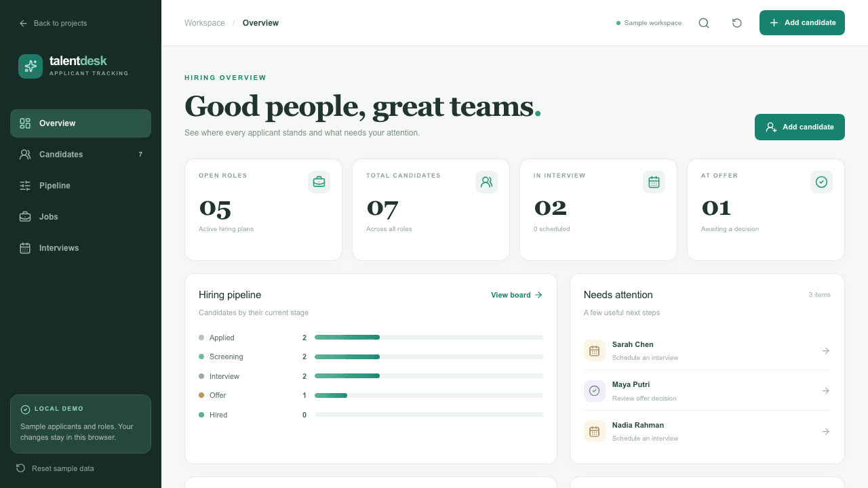Viewport: 868px width, 488px height.
Task: Click the Hired stage label
Action: (218, 415)
